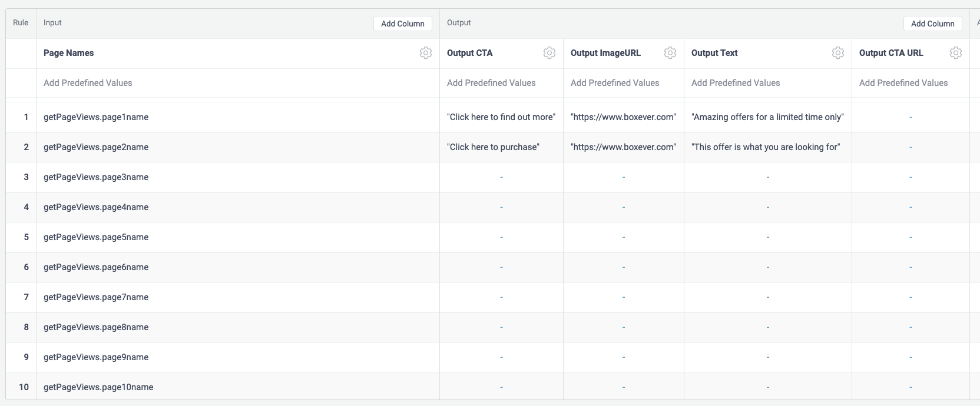
Task: Edit "Amazing offers for a limited time only" cell
Action: 767,117
